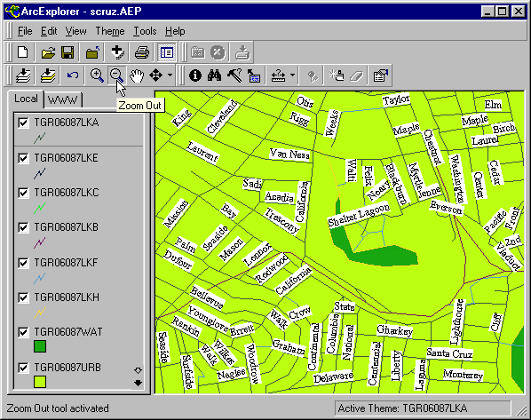This screenshot has height=420, width=531.
Task: Click the 'Shelter Lagoon' map label
Action: coord(359,215)
